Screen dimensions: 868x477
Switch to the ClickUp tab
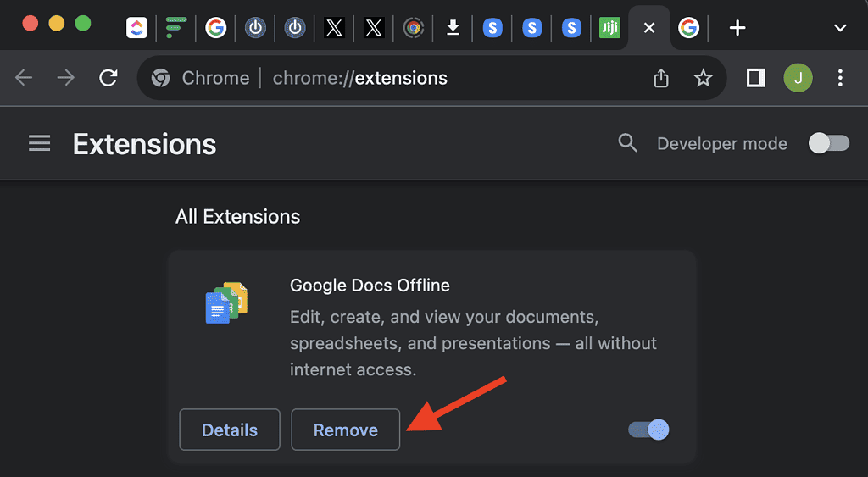136,28
